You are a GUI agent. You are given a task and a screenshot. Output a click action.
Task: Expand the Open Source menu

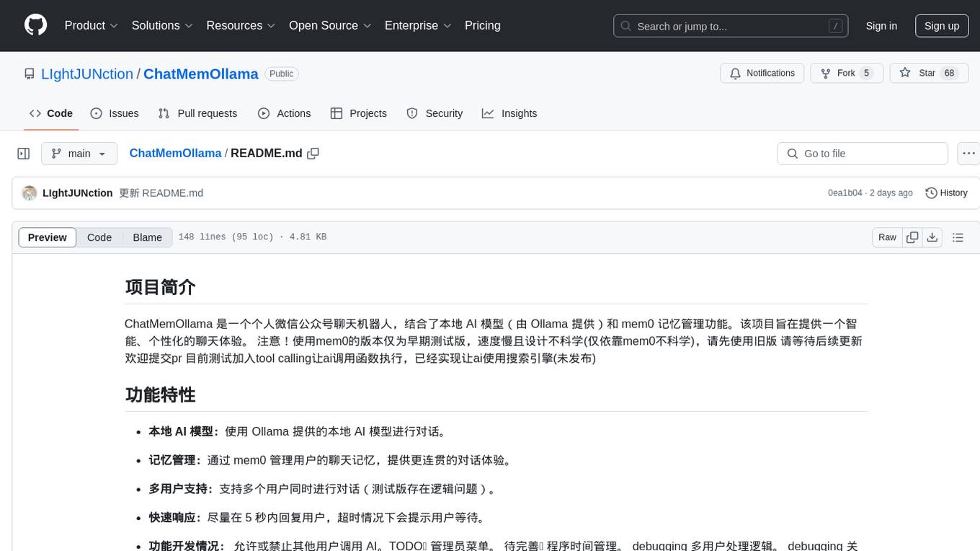point(330,25)
